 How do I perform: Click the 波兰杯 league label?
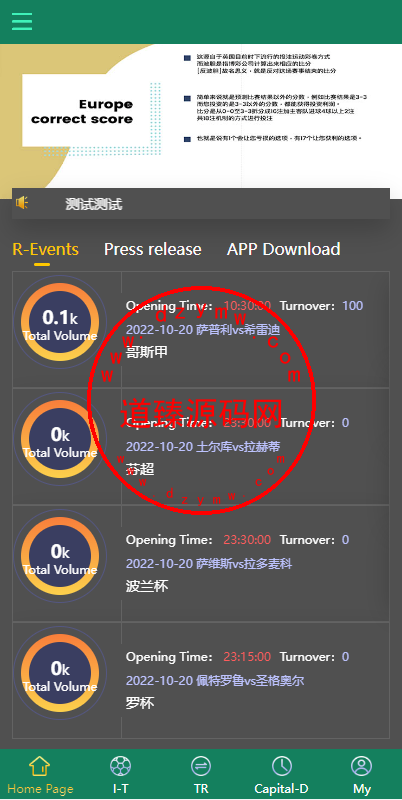(147, 586)
